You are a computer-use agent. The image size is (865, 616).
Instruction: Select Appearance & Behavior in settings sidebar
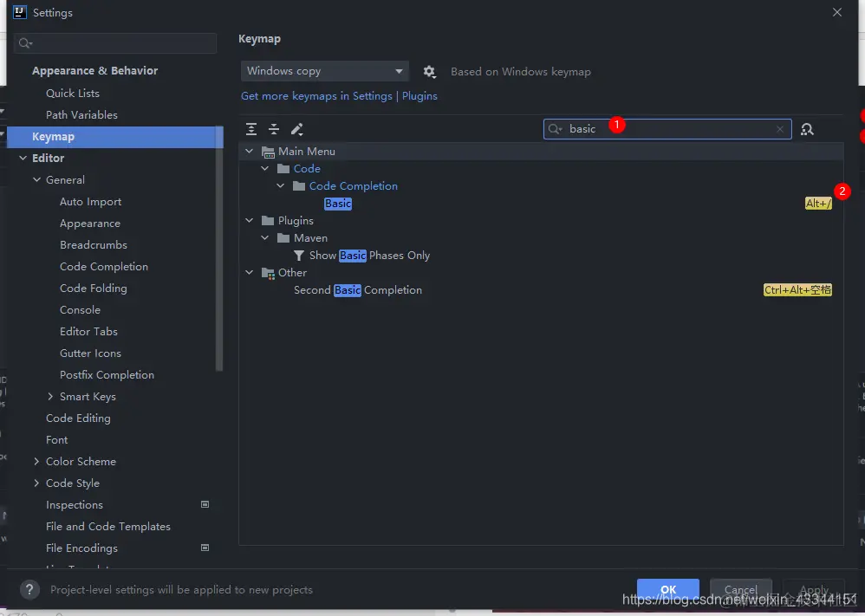94,70
